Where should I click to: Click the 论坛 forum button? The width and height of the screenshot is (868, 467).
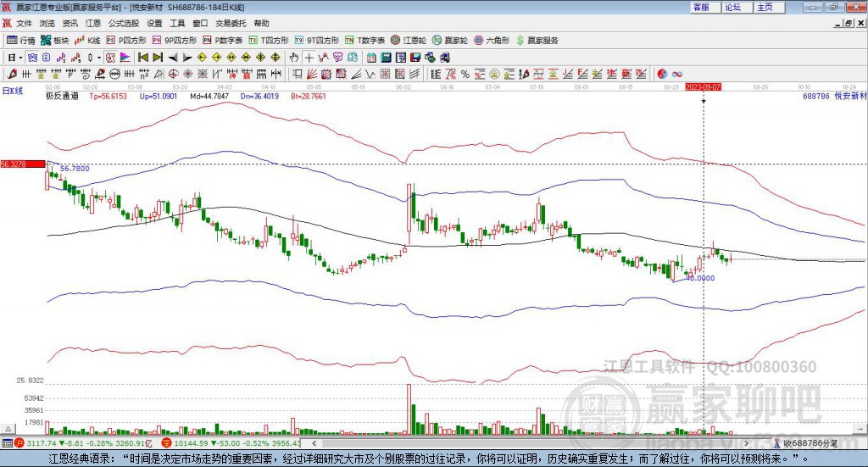click(x=737, y=7)
